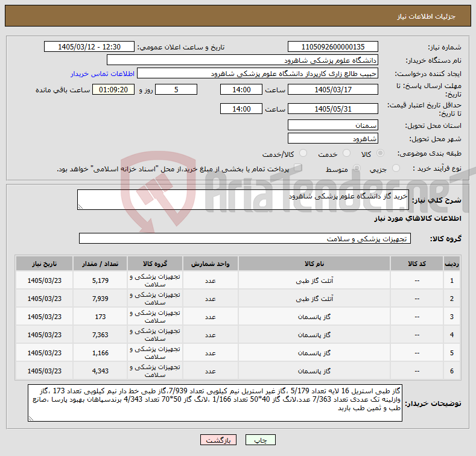Click گاز پانسمان in row 6

(x=314, y=371)
